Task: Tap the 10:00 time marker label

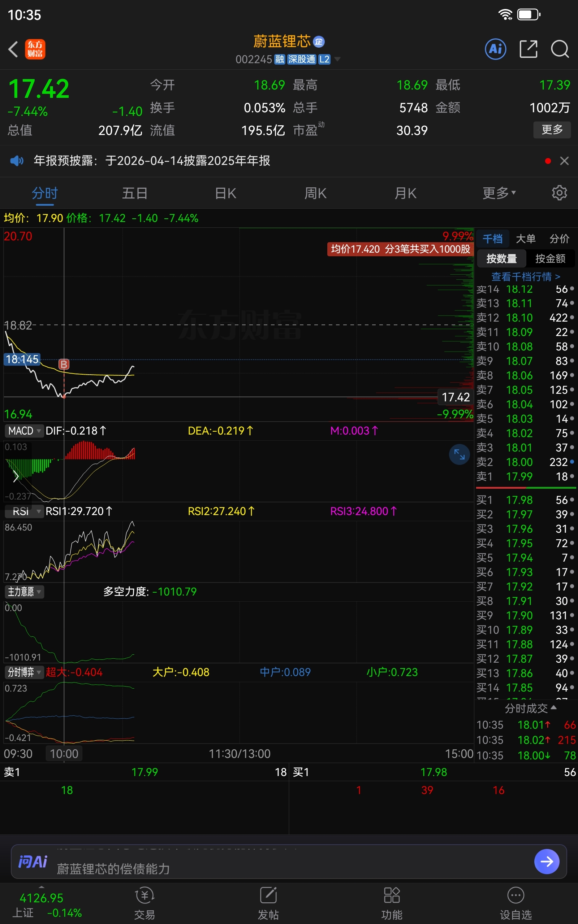Action: coord(64,753)
